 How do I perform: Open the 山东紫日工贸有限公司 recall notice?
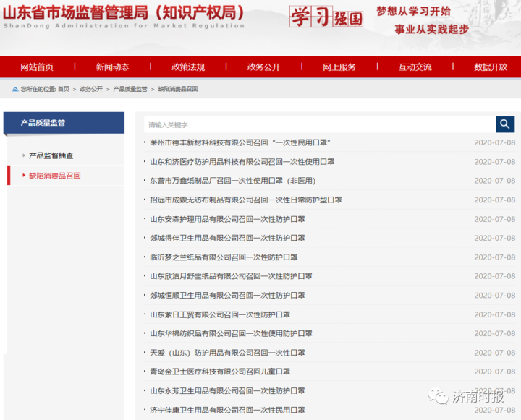pos(220,314)
